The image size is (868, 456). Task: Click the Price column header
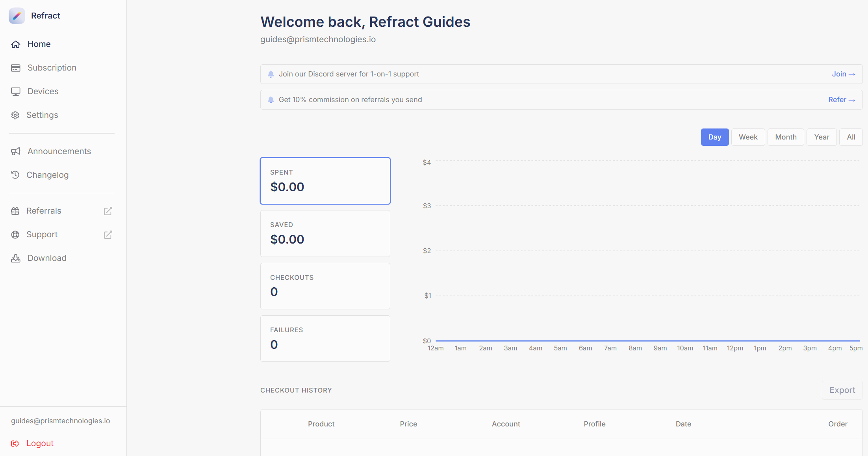tap(408, 424)
